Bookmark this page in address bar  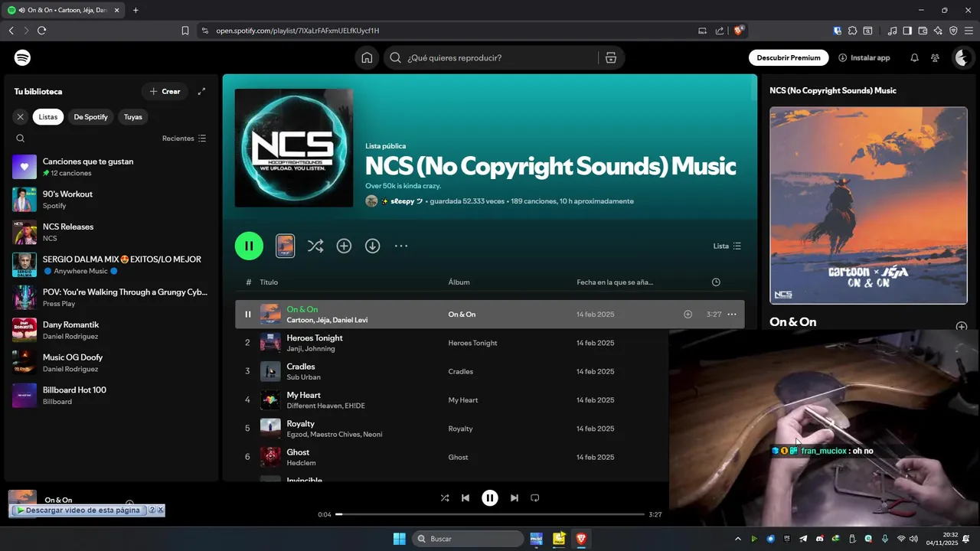point(185,31)
